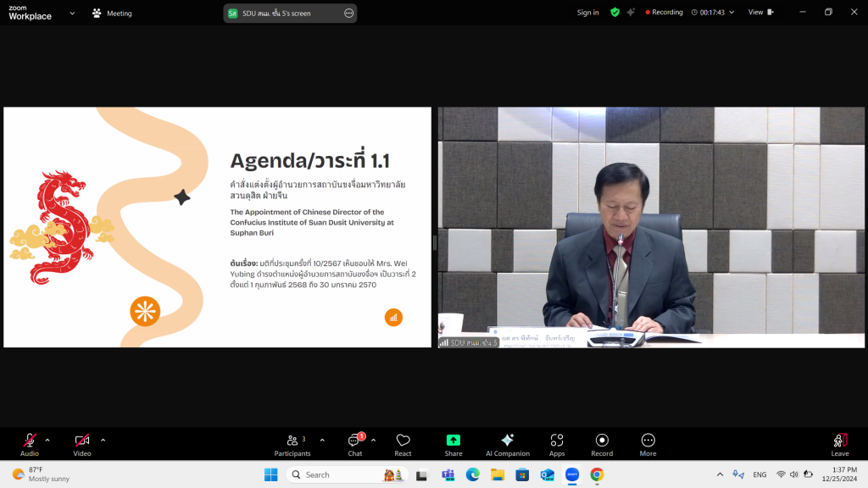
Task: Start recording with the Record button
Action: [602, 444]
